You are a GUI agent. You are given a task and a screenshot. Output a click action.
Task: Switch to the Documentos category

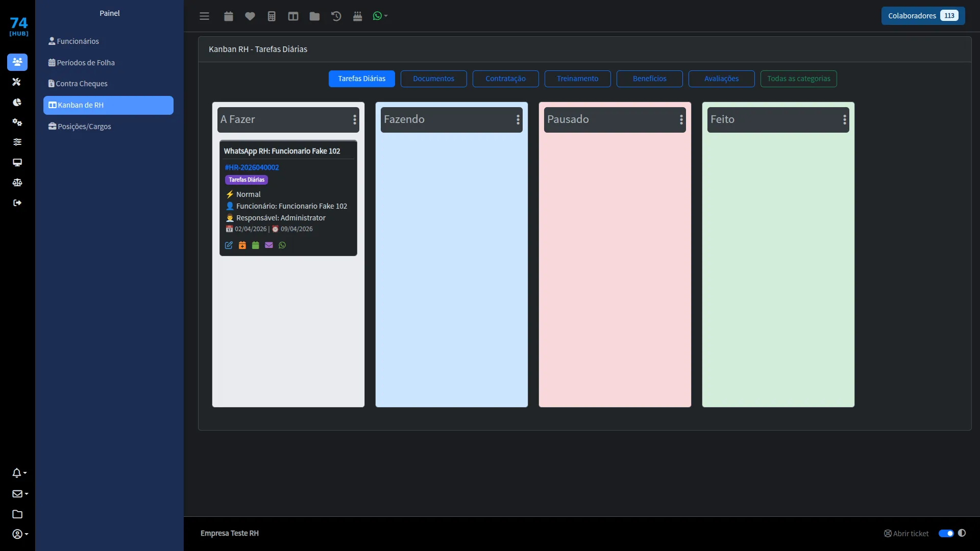pyautogui.click(x=434, y=79)
